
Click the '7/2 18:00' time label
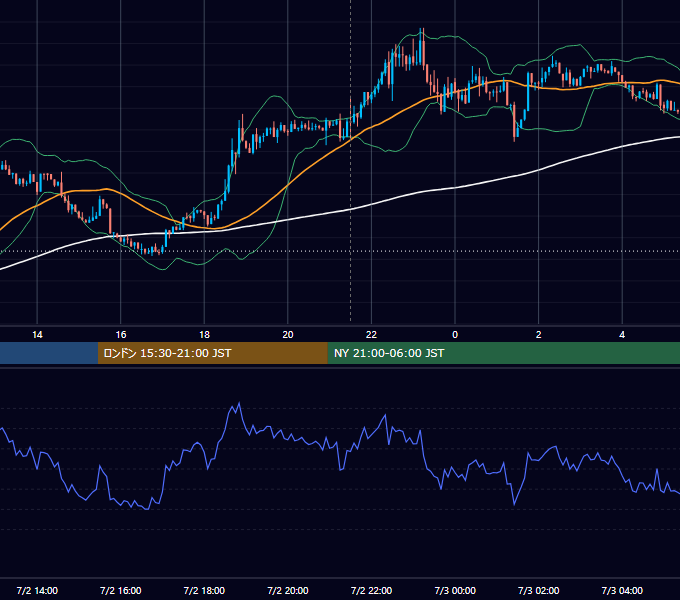pos(204,590)
